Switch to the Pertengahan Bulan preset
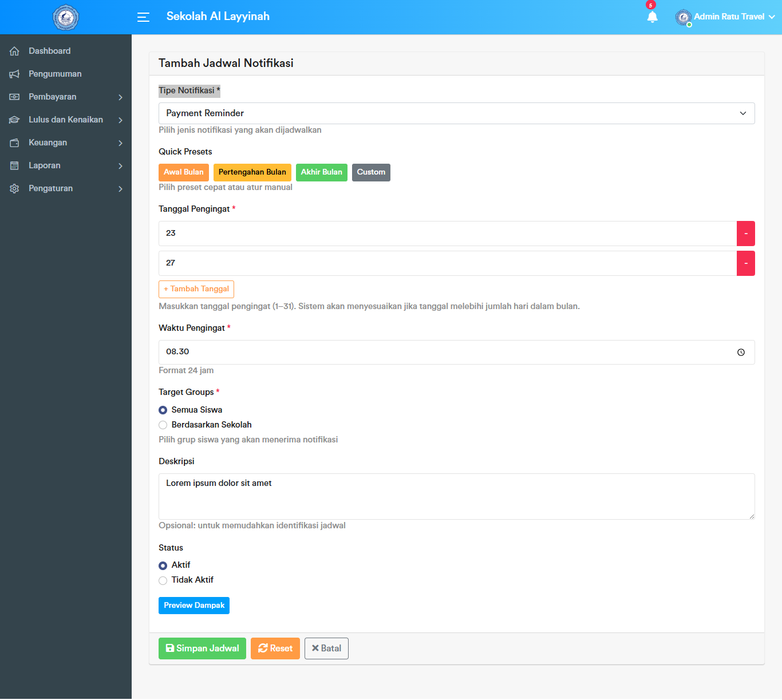This screenshot has width=782, height=700. [252, 172]
